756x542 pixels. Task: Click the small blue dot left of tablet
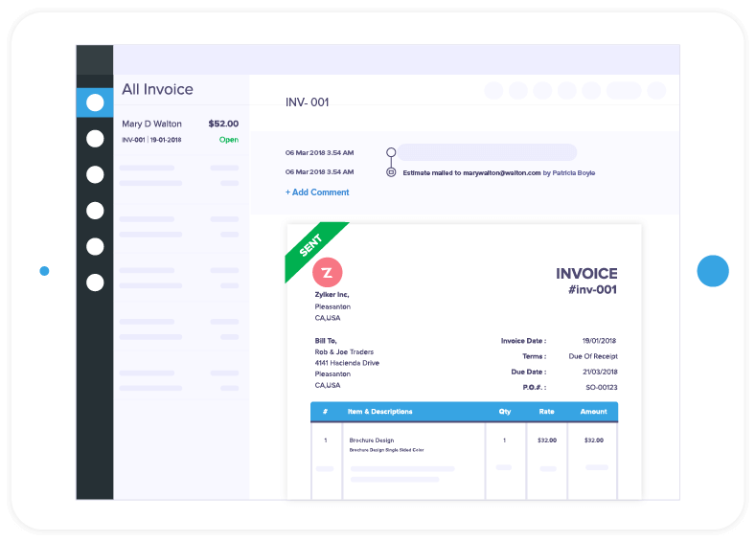(x=44, y=271)
